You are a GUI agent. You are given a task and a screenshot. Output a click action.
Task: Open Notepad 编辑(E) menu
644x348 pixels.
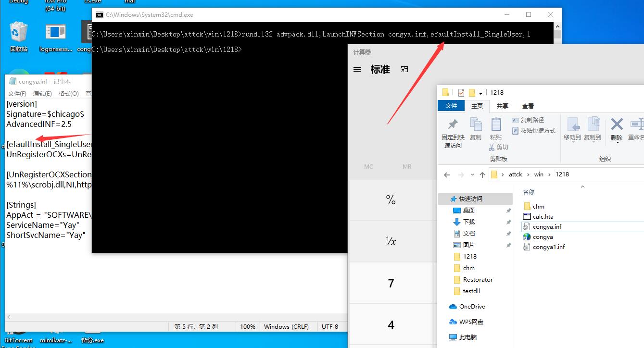42,94
